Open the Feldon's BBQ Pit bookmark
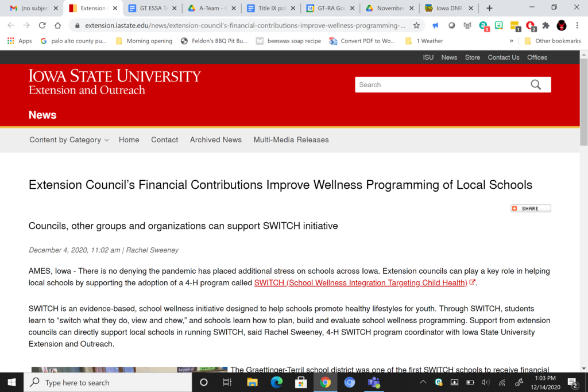Image resolution: width=588 pixels, height=392 pixels. coord(214,41)
